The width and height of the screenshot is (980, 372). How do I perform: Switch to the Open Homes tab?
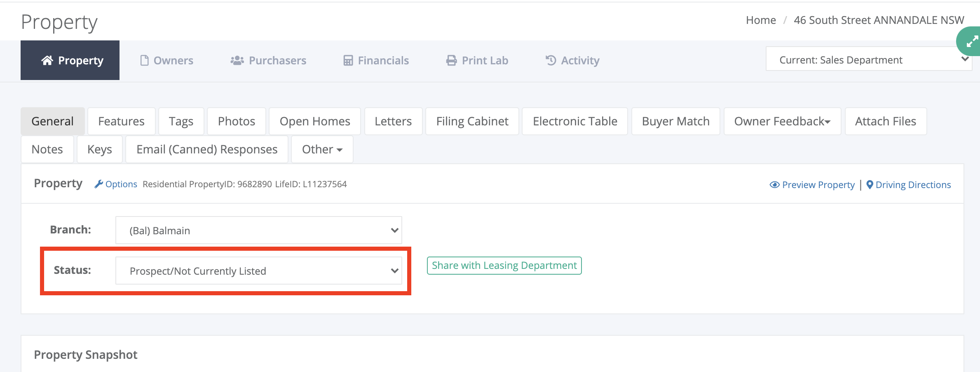[x=315, y=121]
